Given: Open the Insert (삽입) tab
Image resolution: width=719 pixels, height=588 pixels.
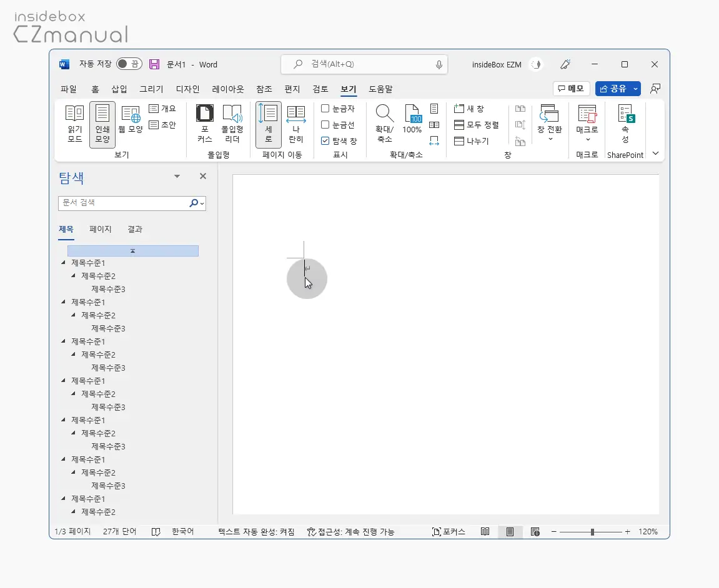Looking at the screenshot, I should [119, 89].
